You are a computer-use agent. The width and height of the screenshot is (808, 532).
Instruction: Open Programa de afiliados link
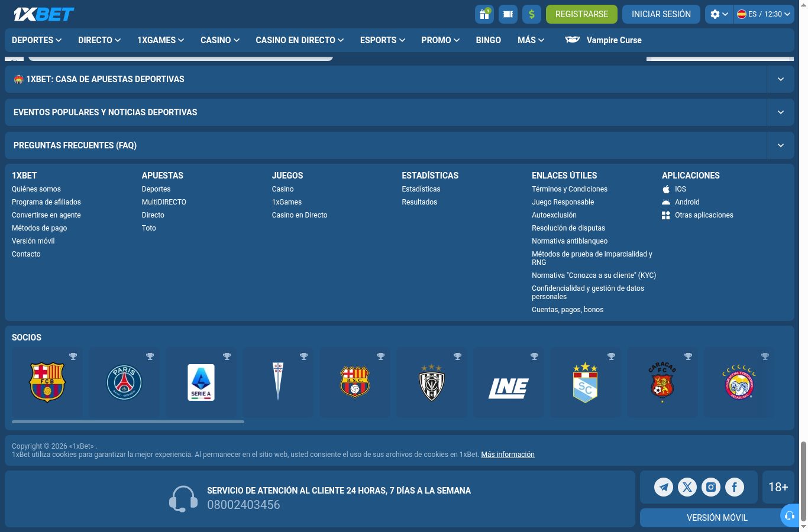click(x=46, y=202)
